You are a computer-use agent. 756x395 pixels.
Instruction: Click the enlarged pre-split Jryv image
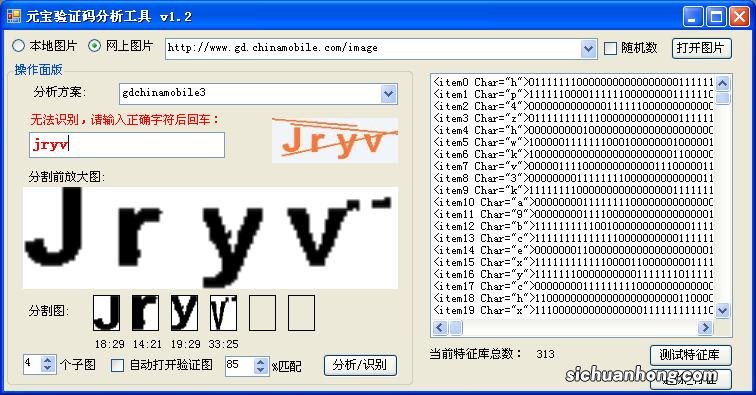(210, 238)
